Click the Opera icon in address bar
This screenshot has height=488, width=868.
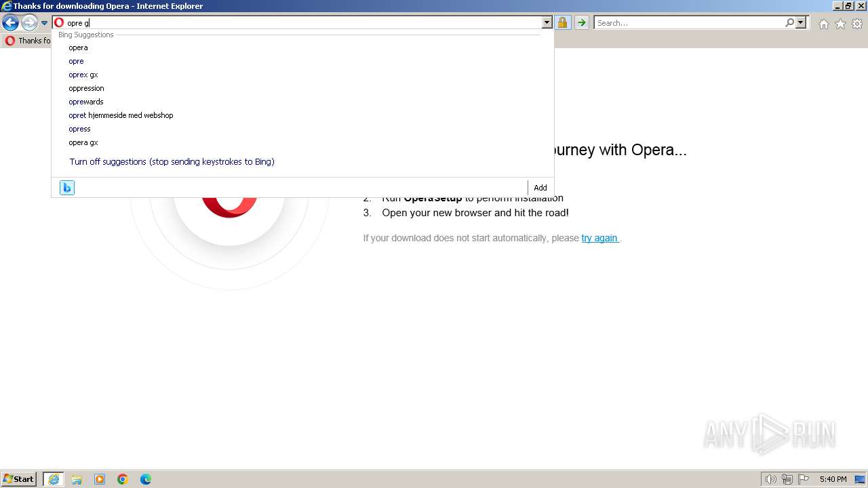click(59, 23)
